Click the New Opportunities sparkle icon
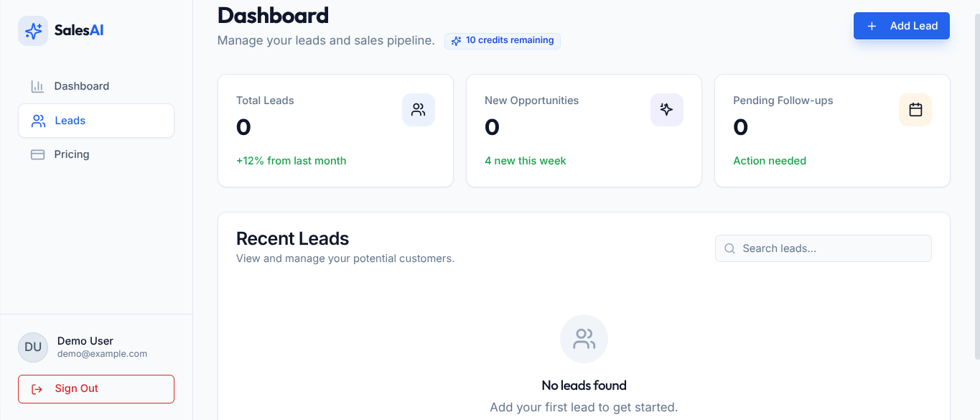 click(x=667, y=109)
